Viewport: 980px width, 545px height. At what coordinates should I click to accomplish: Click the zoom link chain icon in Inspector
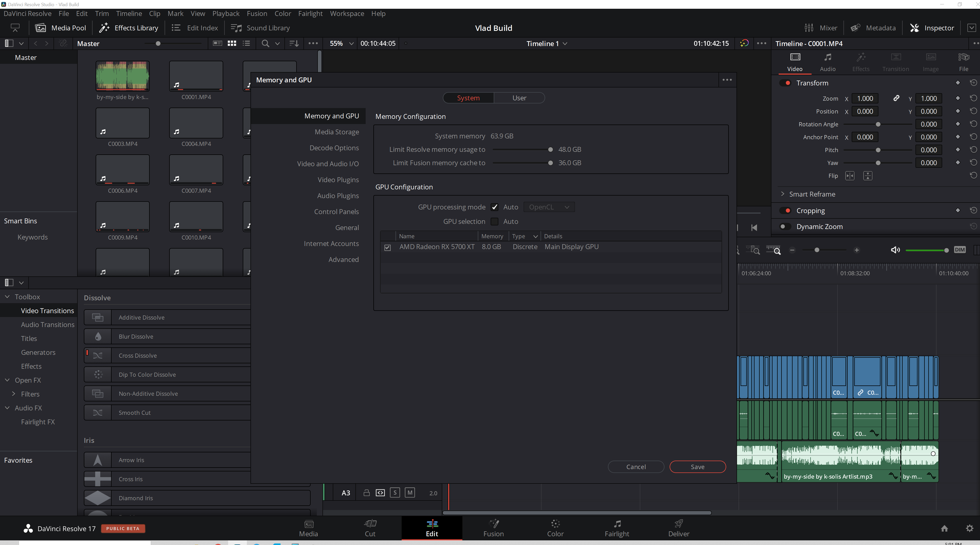[896, 98]
